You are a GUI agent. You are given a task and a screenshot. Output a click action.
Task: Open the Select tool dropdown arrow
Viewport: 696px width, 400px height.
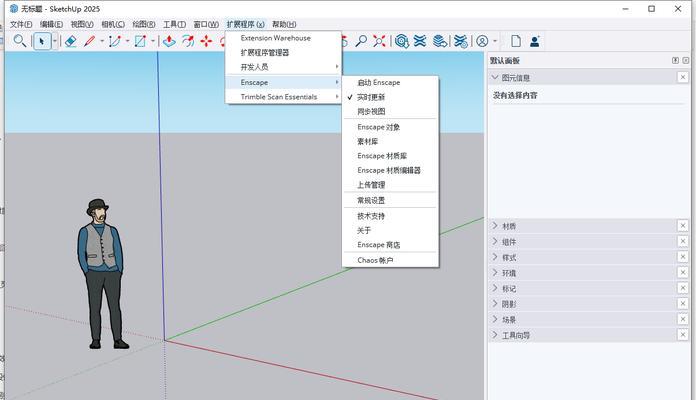pyautogui.click(x=55, y=42)
